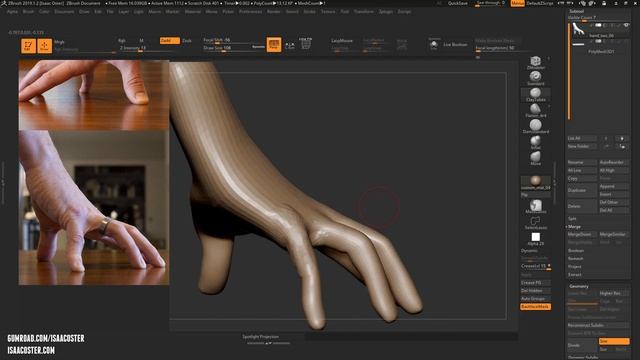Click the Rename subtool button
This screenshot has width=640, height=360.
(x=582, y=162)
